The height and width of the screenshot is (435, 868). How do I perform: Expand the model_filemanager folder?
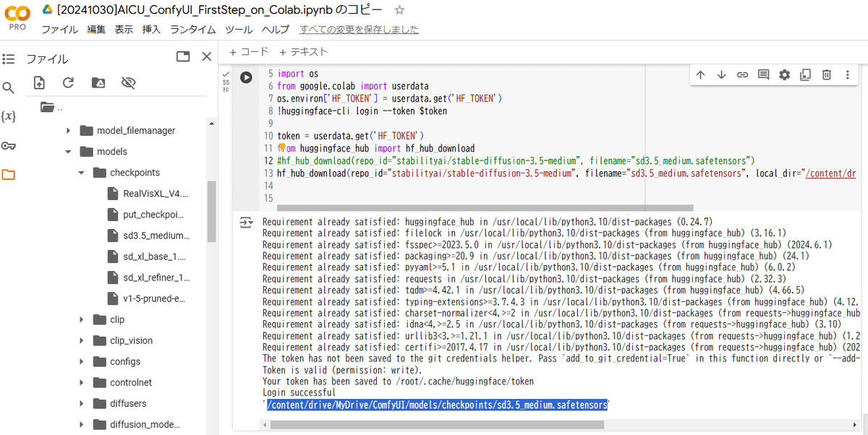pyautogui.click(x=68, y=131)
